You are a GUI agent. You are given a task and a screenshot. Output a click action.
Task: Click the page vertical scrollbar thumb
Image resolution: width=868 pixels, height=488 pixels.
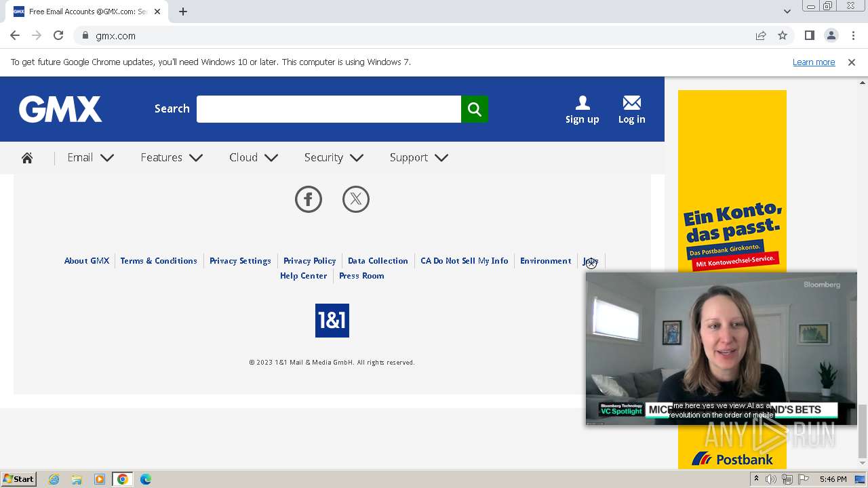pyautogui.click(x=863, y=430)
